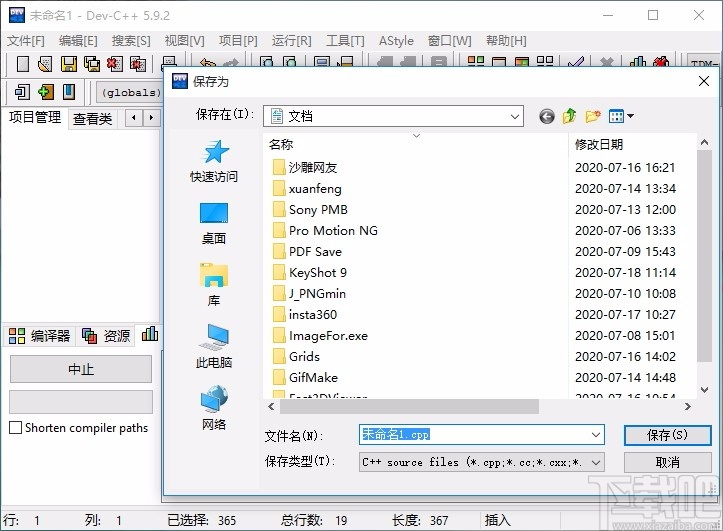Close the Save As dialog
This screenshot has height=531, width=723.
tap(704, 81)
